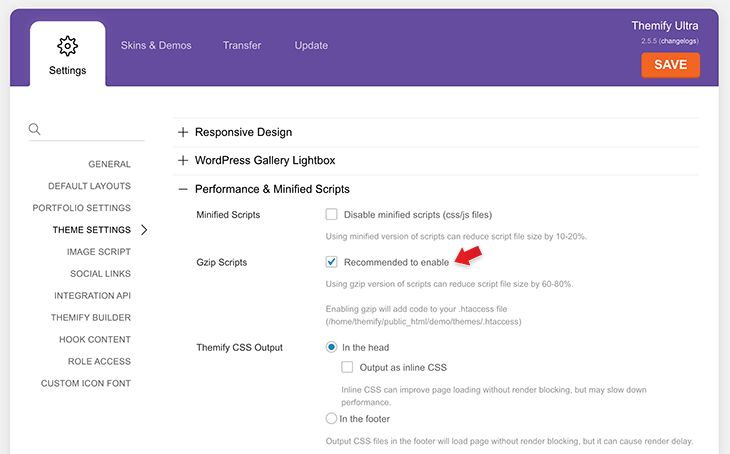Select In the footer radio option
The width and height of the screenshot is (730, 454).
click(x=331, y=419)
